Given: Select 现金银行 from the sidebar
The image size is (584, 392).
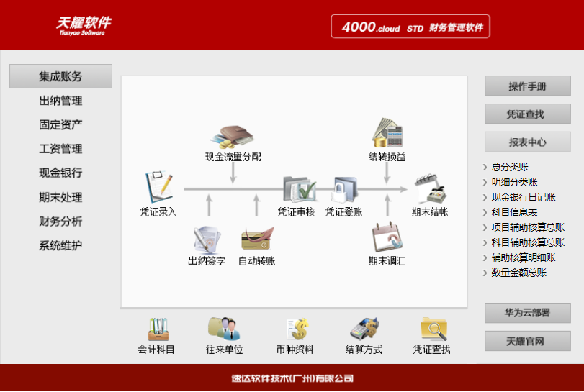Looking at the screenshot, I should click(60, 173).
